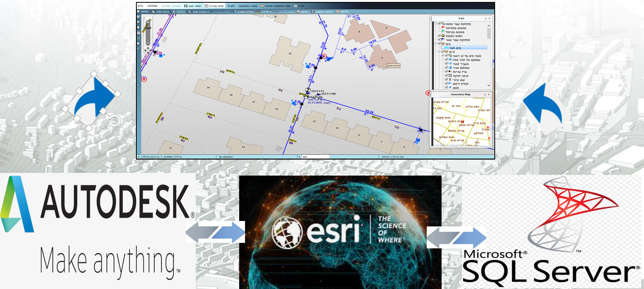Screen dimensions: 644x289
Task: Toggle נקודת דיגום layer checkbox
Action: (x=446, y=83)
